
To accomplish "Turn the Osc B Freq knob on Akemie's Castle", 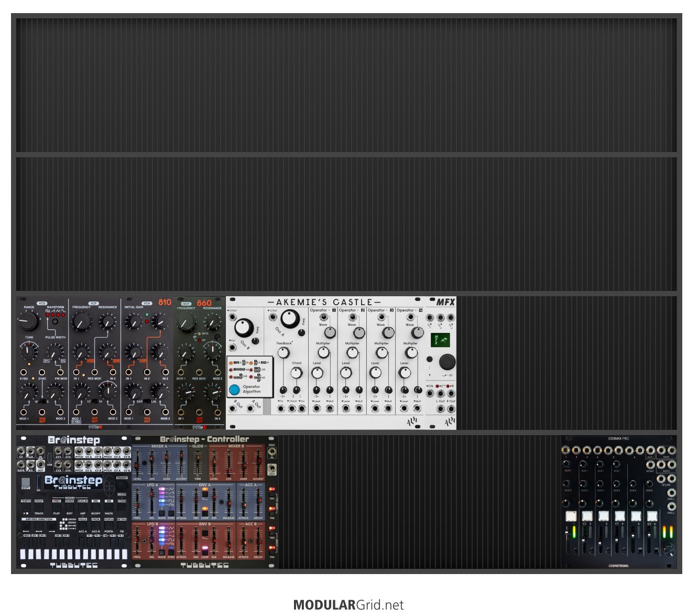I will [x=243, y=328].
